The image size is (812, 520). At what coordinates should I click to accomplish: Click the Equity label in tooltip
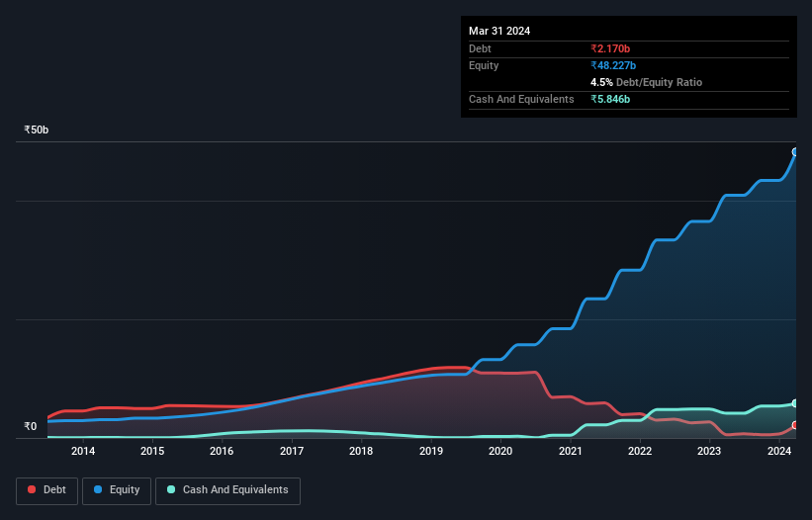click(x=484, y=65)
